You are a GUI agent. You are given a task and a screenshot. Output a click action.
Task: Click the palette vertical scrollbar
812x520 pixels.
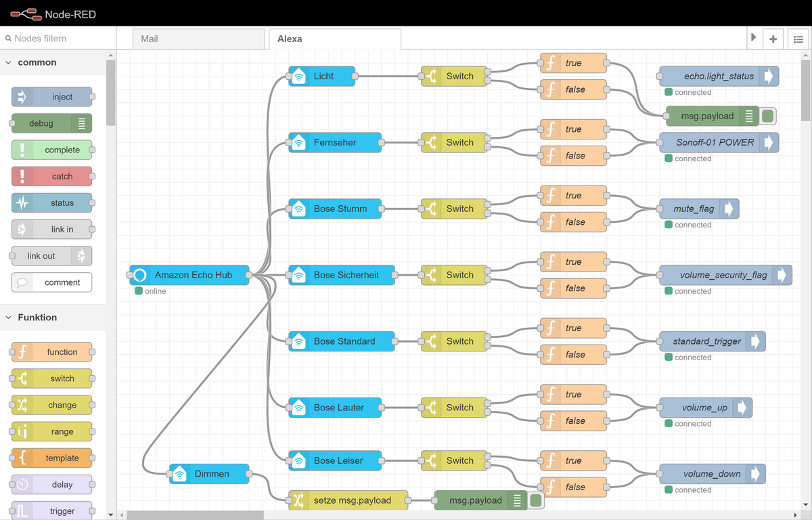tap(111, 93)
